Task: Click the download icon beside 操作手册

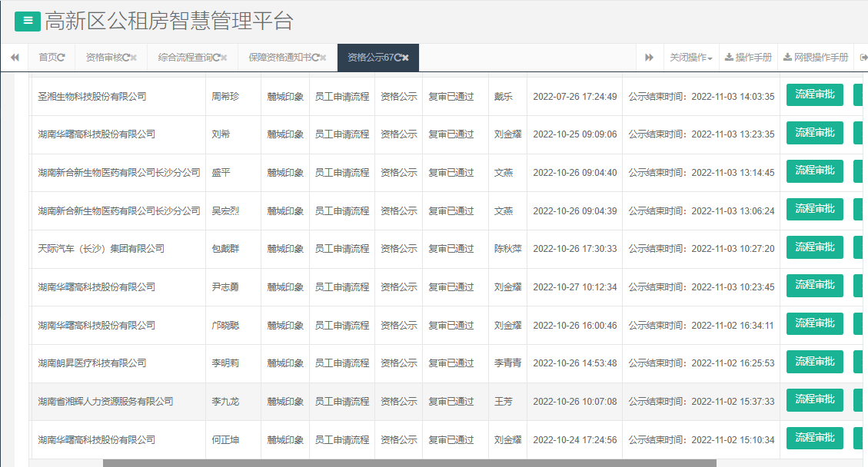Action: click(727, 57)
